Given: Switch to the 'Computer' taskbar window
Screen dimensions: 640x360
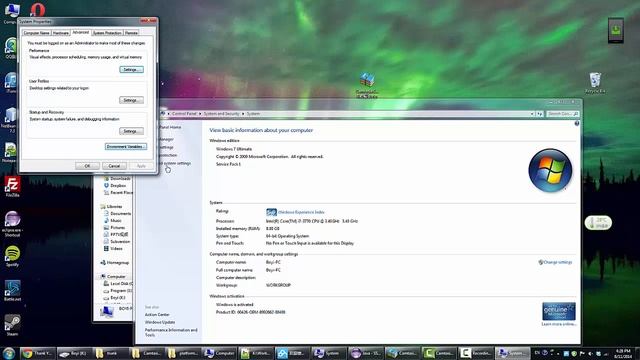Looking at the screenshot, I should [x=220, y=353].
